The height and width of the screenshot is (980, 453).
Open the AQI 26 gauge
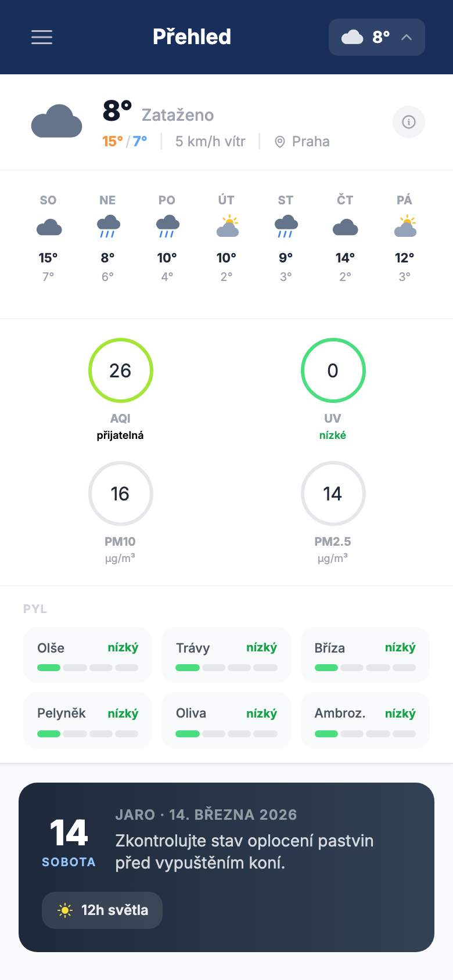click(x=120, y=370)
